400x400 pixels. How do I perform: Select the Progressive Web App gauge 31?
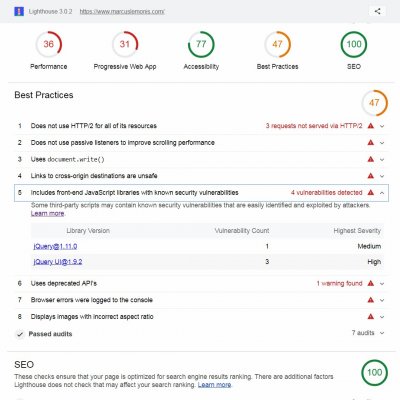click(x=125, y=44)
